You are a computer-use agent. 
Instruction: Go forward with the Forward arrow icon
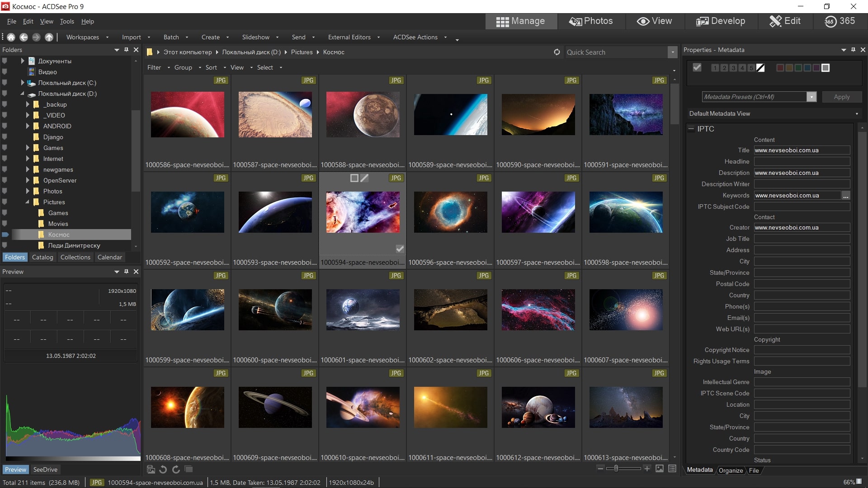(36, 37)
